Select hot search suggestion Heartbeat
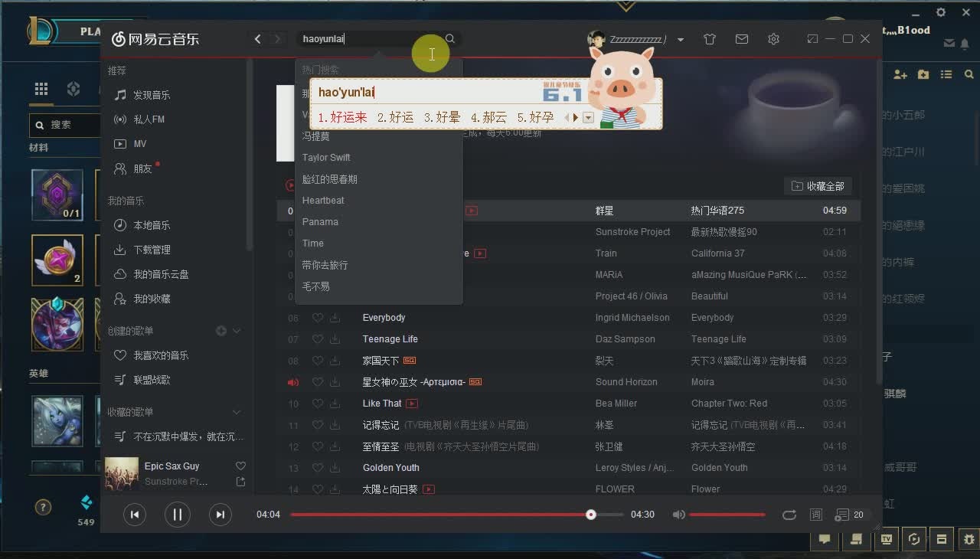 click(323, 201)
